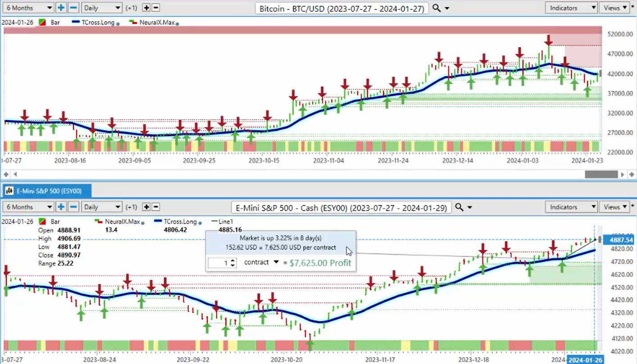The height and width of the screenshot is (364, 637).
Task: Open the E-Mini chart Daily interval dropdown
Action: coord(101,207)
